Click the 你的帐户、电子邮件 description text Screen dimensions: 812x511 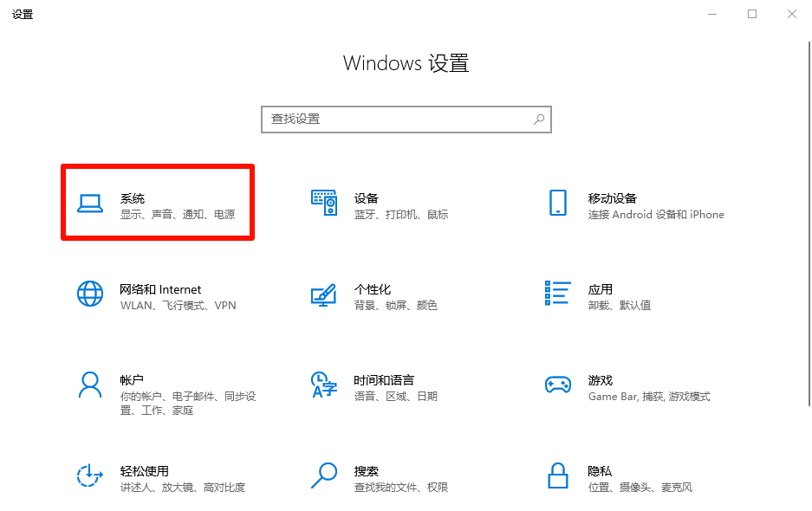(x=188, y=404)
